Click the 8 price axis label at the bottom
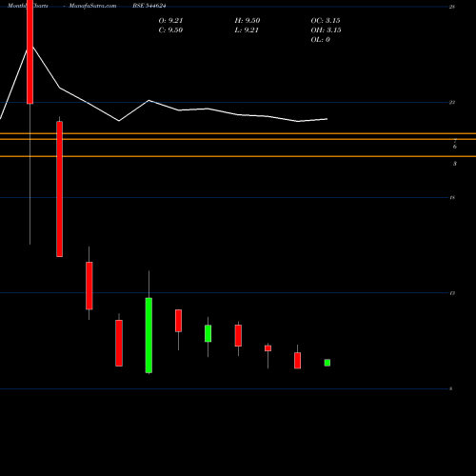 tap(451, 388)
